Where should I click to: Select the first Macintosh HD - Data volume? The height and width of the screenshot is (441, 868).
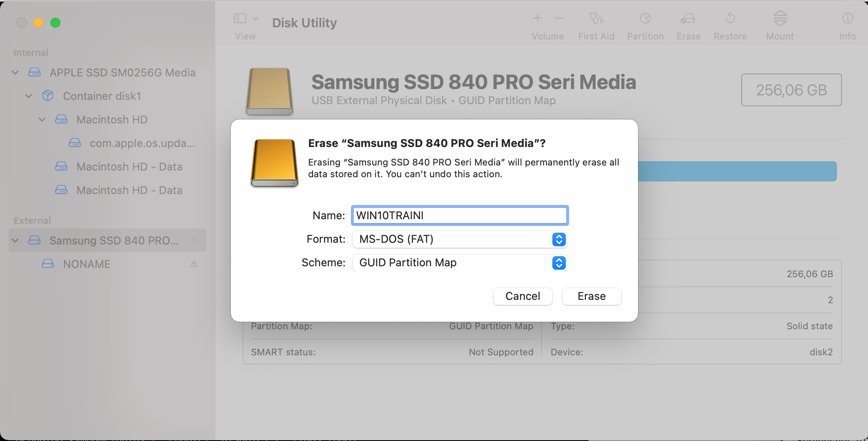point(129,167)
